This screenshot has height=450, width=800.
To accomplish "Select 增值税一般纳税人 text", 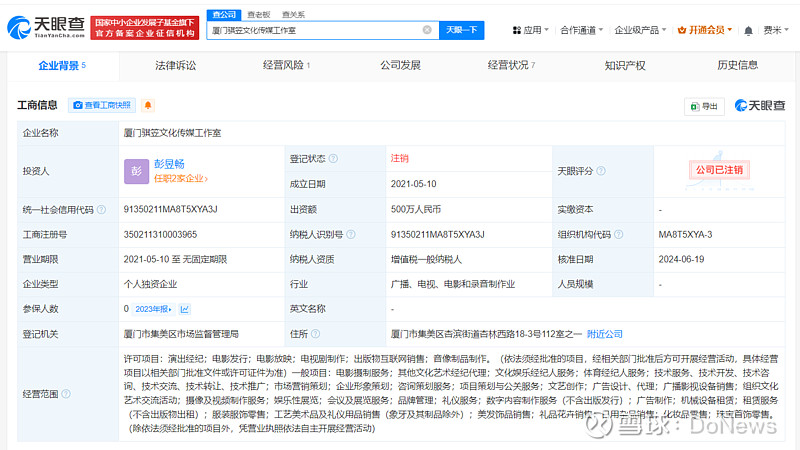I will [x=426, y=260].
